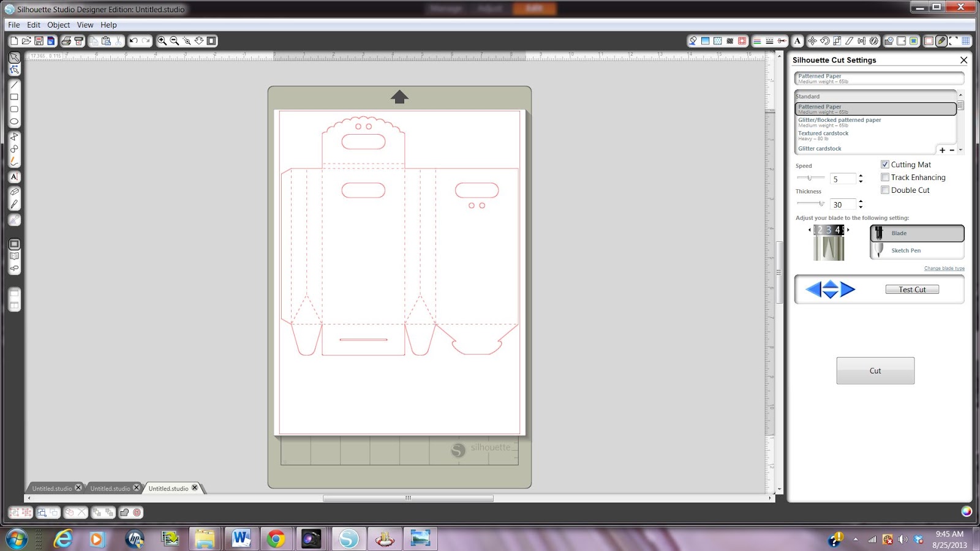Select the Draw Freehand tool
980x551 pixels.
pos(14,161)
